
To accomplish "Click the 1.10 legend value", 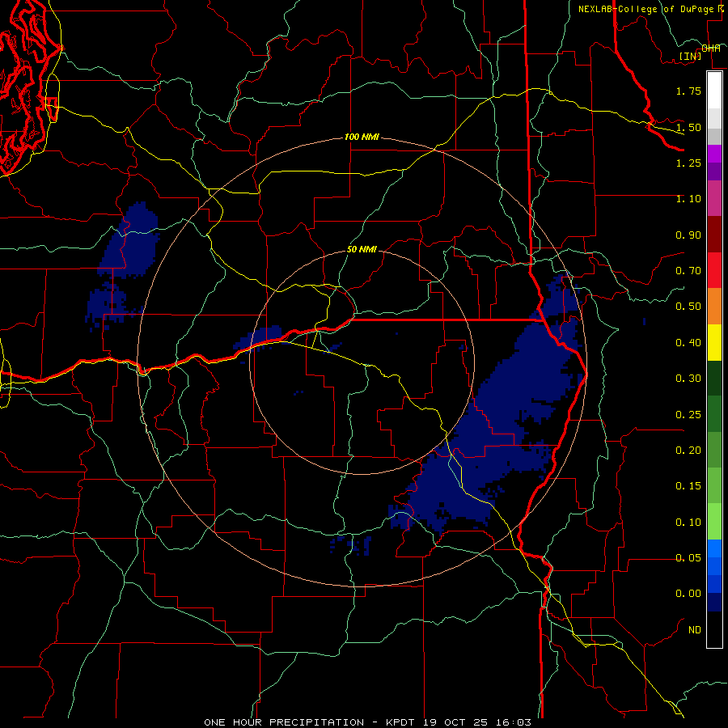I will point(688,199).
